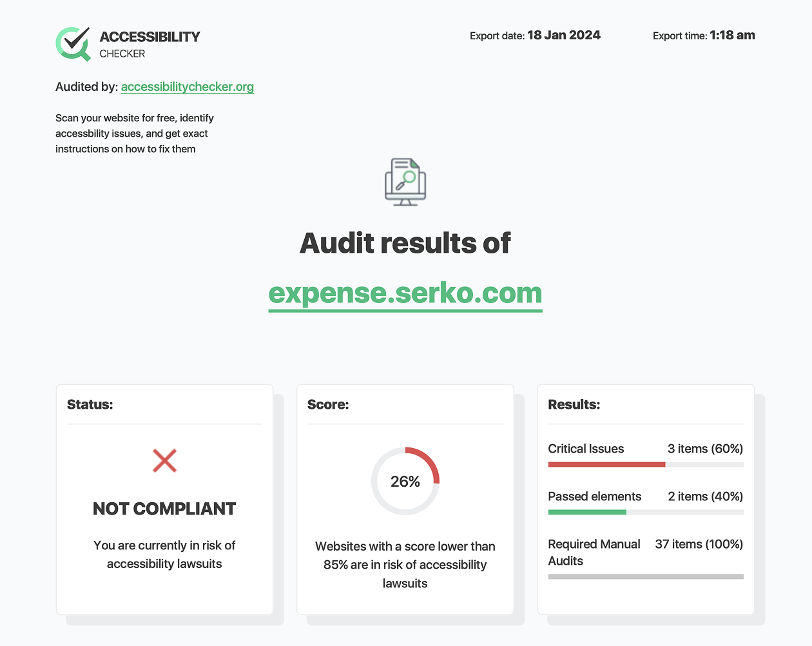
Task: Click the ACCESSIBILITY CHECKER brand text
Action: pyautogui.click(x=150, y=44)
